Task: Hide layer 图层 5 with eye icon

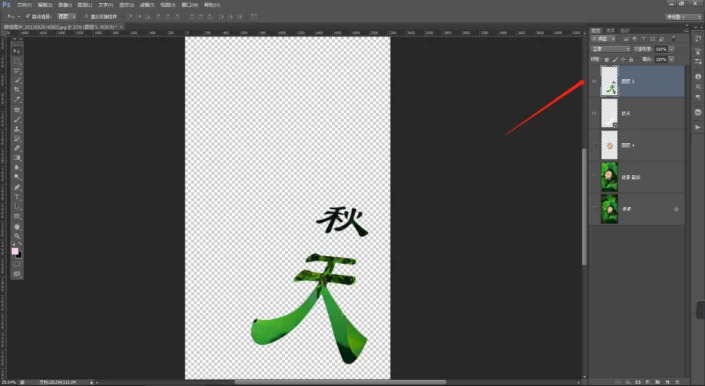Action: pyautogui.click(x=594, y=81)
